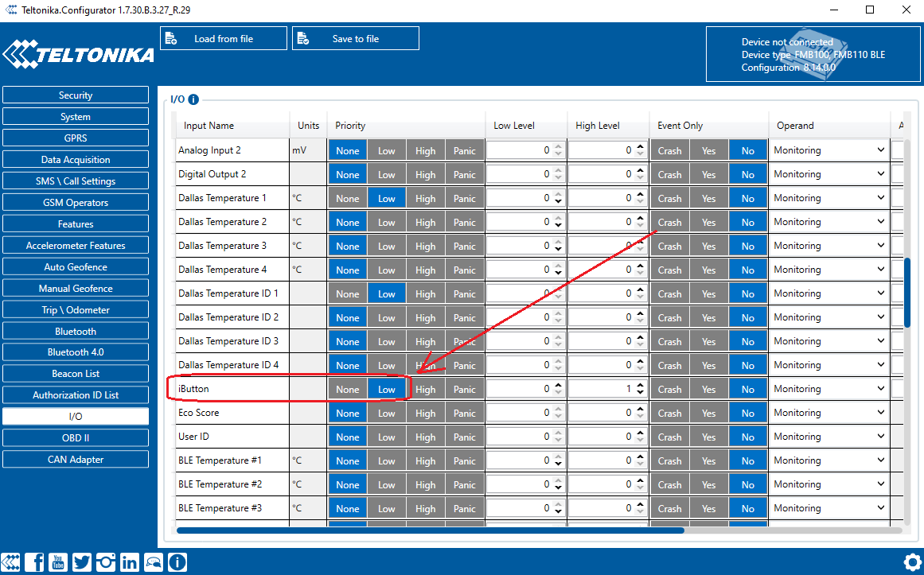Set iButton priority to High
Screen dimensions: 924x575
[426, 390]
